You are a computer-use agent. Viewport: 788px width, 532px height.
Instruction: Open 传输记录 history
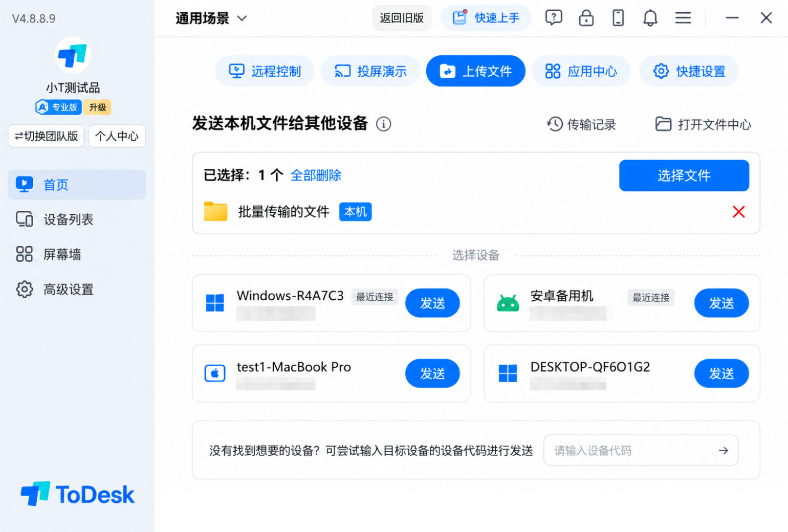point(581,124)
